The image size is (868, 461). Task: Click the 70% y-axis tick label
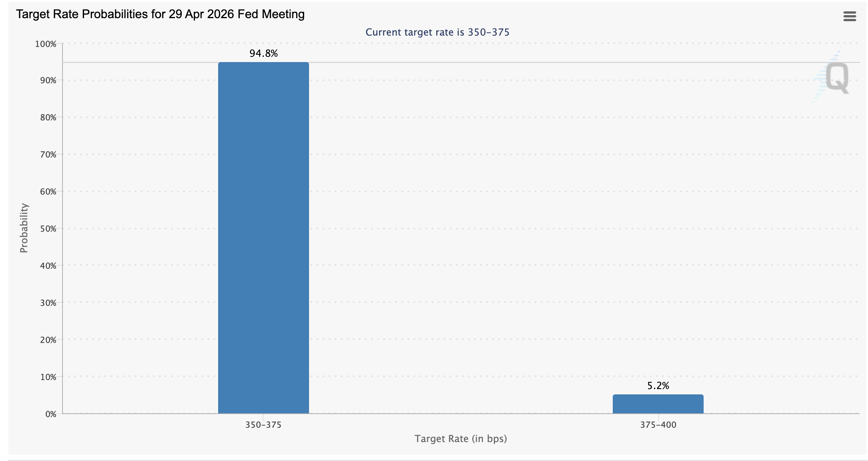(48, 154)
